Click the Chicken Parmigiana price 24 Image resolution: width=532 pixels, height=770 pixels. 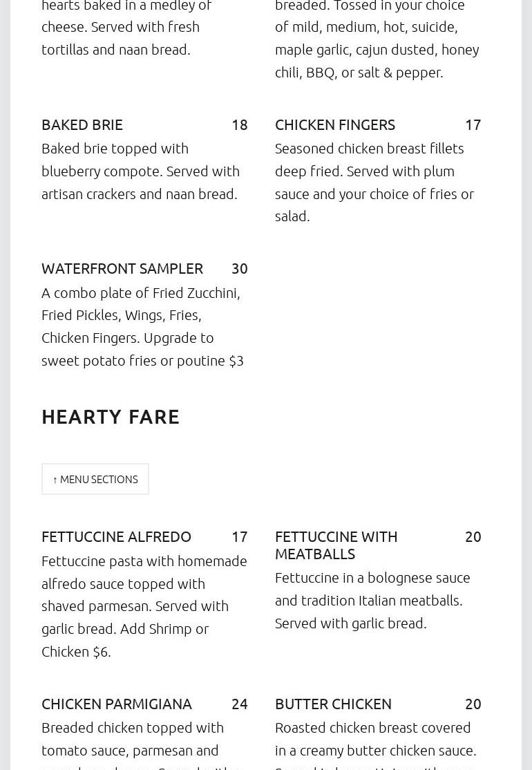coord(239,704)
